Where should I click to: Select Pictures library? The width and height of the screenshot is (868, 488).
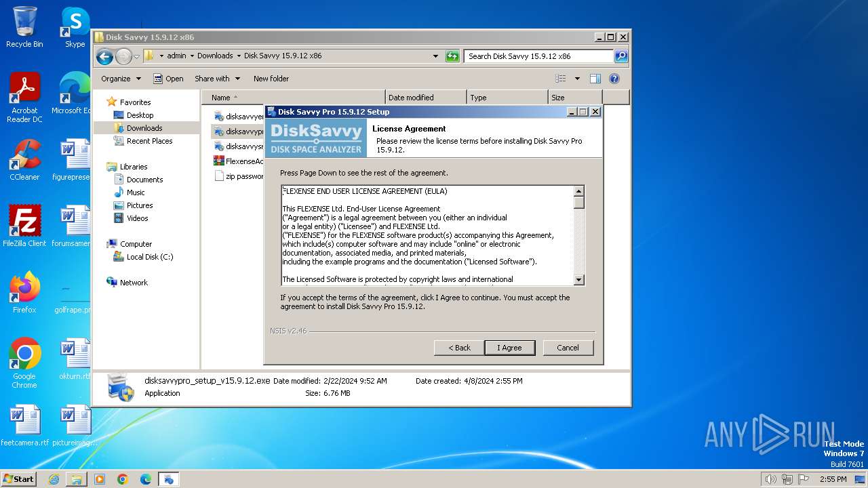coord(140,205)
